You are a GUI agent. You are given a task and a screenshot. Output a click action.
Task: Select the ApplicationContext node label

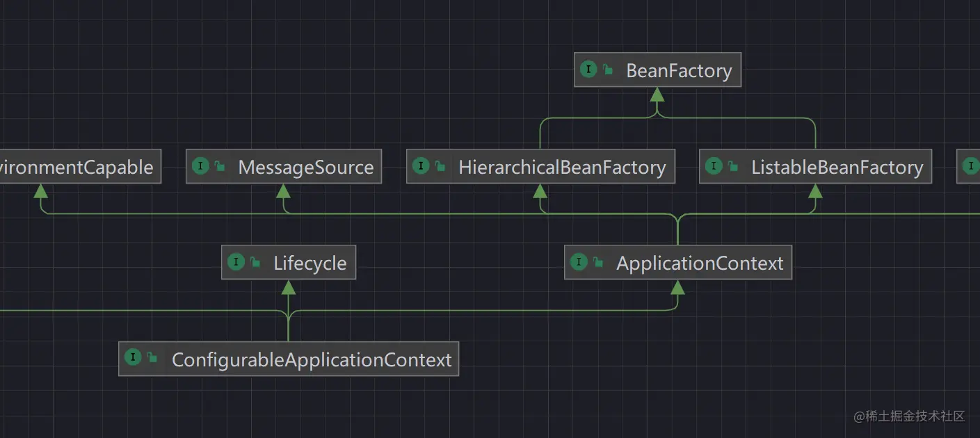tap(700, 263)
